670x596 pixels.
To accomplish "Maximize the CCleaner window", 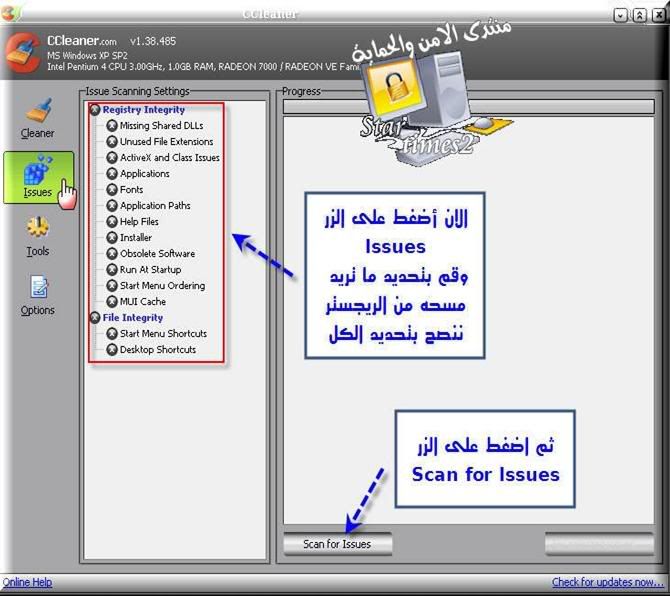I will click(639, 15).
